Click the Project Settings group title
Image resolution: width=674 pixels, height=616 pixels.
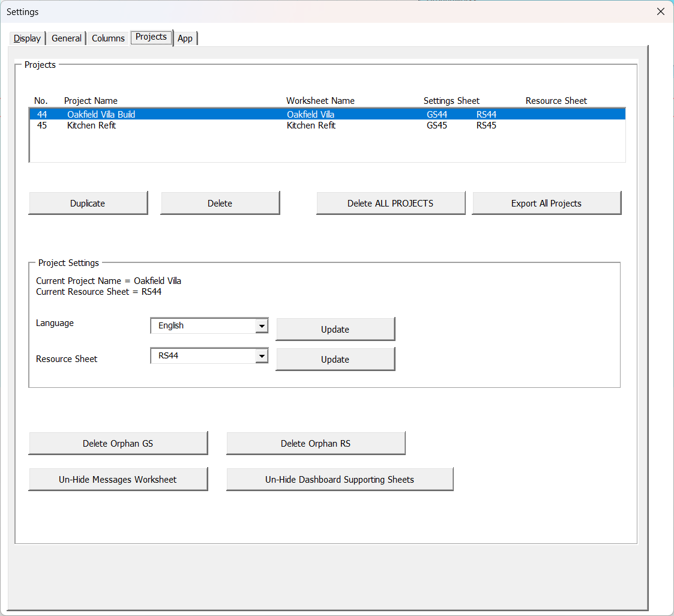(68, 262)
